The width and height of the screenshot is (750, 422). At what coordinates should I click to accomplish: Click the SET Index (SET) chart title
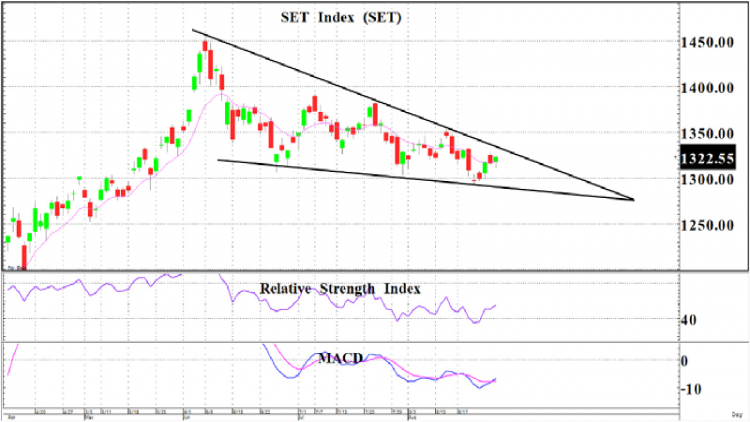pos(341,18)
